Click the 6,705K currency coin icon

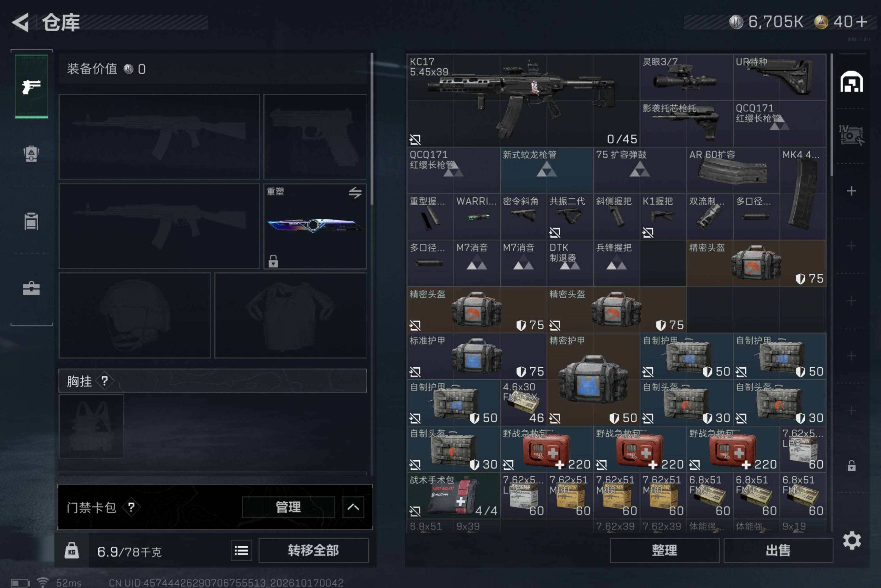click(736, 22)
